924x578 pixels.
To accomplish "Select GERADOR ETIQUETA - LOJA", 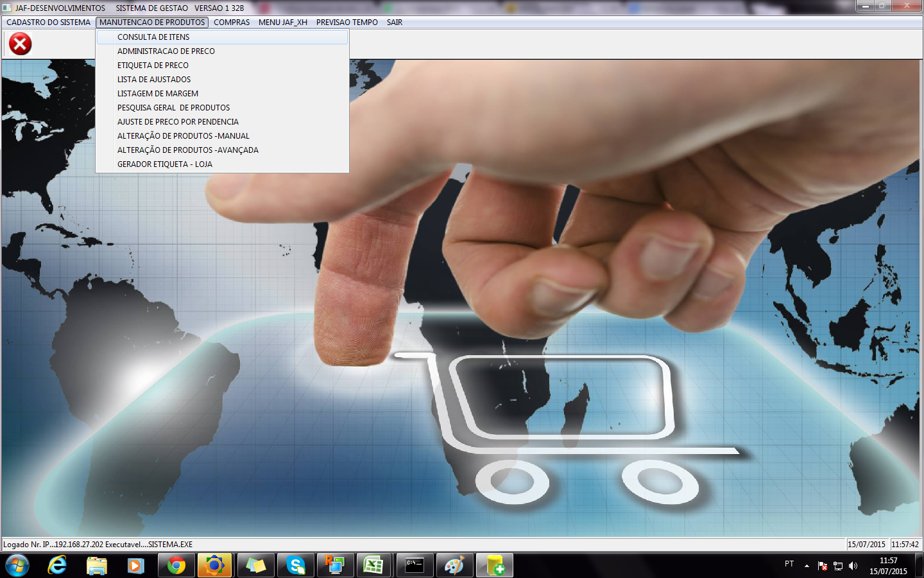I will tap(222, 164).
